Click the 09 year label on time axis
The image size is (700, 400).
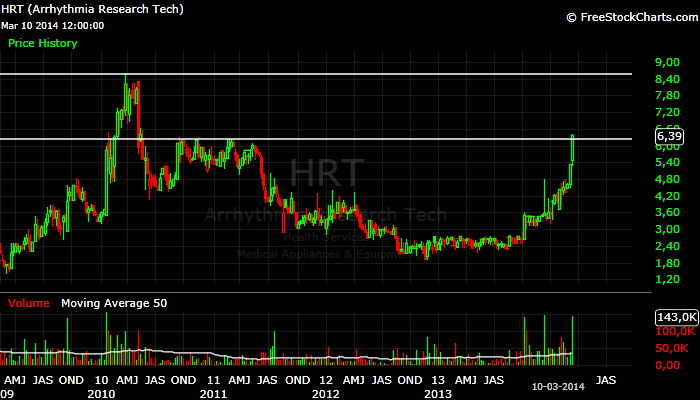coord(6,394)
